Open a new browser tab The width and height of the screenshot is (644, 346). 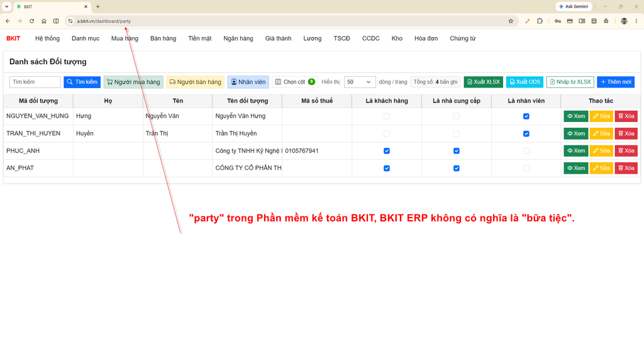(97, 6)
